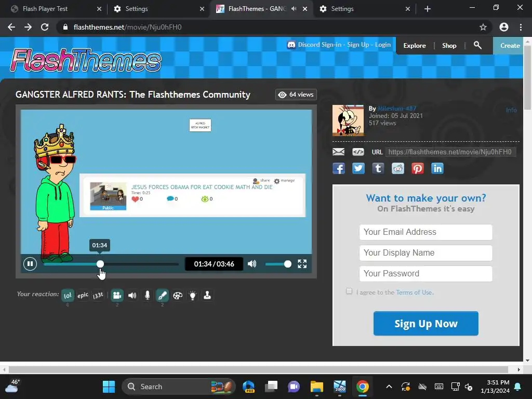This screenshot has width=532, height=399.
Task: React with lol
Action: coord(68,295)
